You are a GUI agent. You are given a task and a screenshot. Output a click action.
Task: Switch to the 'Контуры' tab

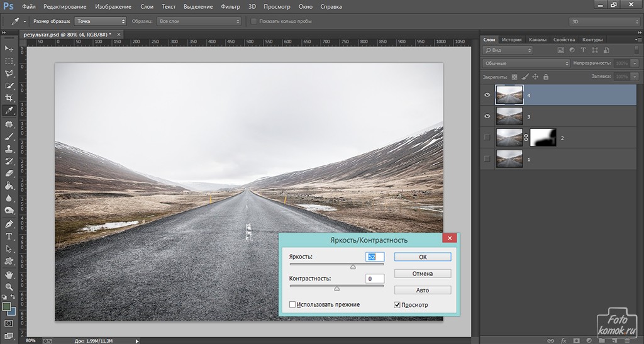[x=592, y=40]
